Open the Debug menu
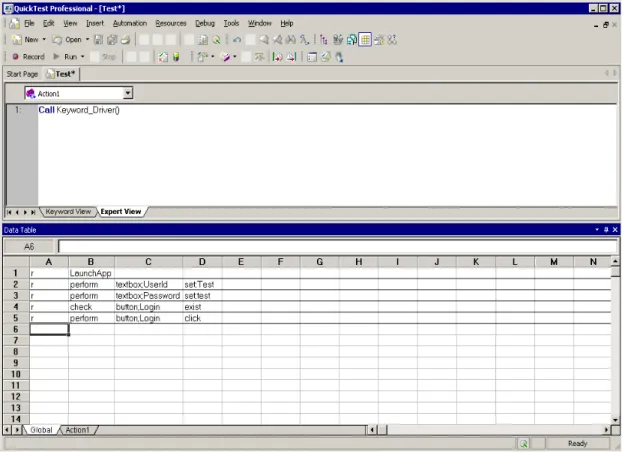The width and height of the screenshot is (622, 452). tap(205, 23)
